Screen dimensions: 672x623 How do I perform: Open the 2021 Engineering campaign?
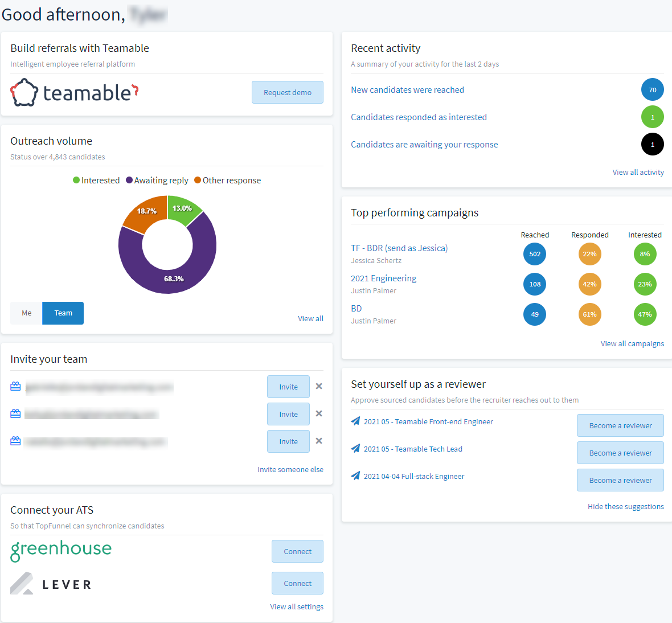point(383,278)
